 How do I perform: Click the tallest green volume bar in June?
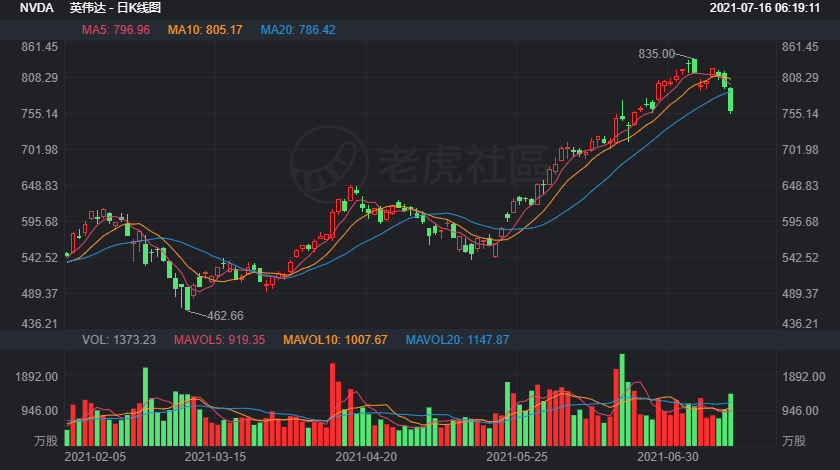click(622, 400)
